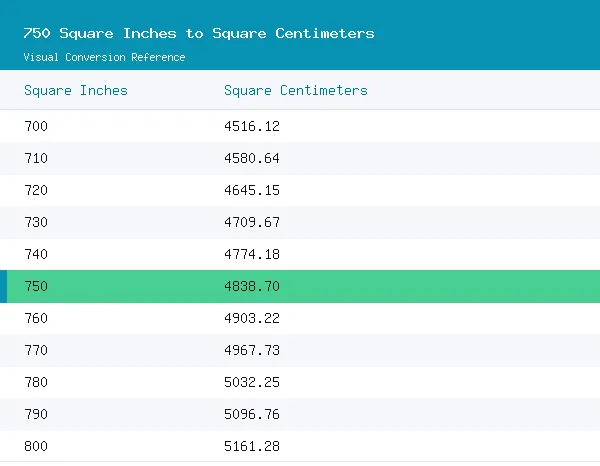Select the cell with value 760

(36, 318)
